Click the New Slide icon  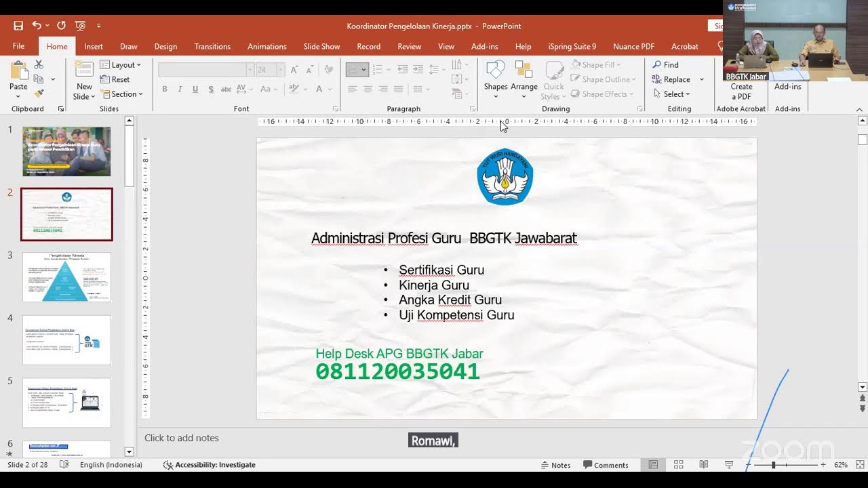click(84, 69)
